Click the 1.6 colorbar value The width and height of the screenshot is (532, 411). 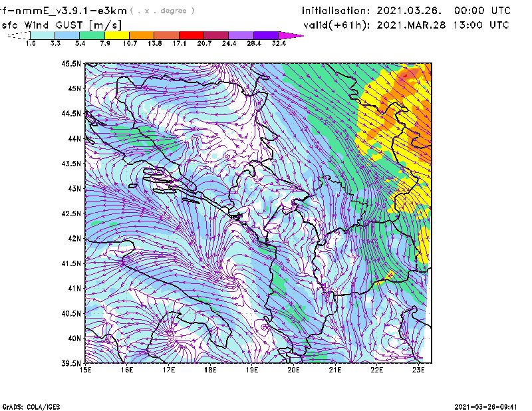point(31,43)
